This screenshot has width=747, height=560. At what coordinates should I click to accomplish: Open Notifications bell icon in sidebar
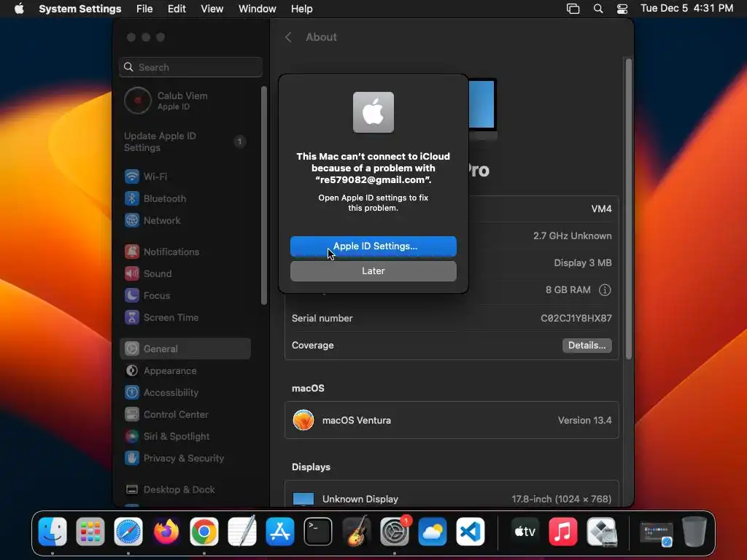(132, 252)
